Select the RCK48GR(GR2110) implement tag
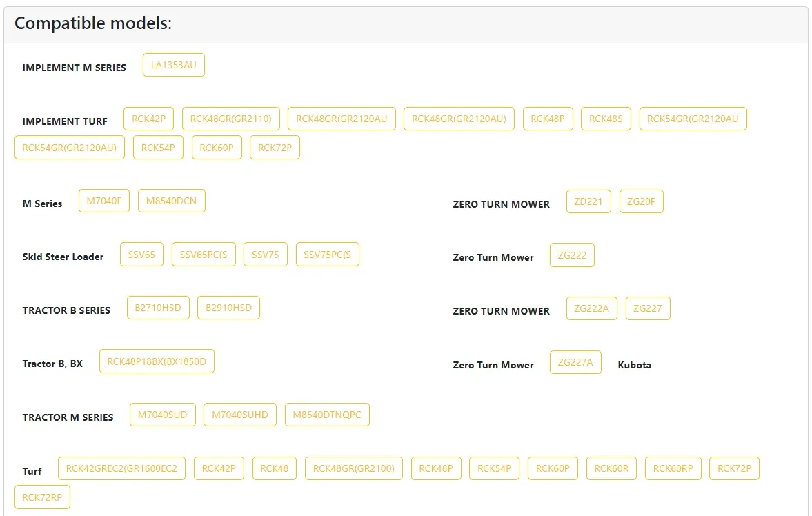Viewport: 812px width, 516px height. (230, 119)
